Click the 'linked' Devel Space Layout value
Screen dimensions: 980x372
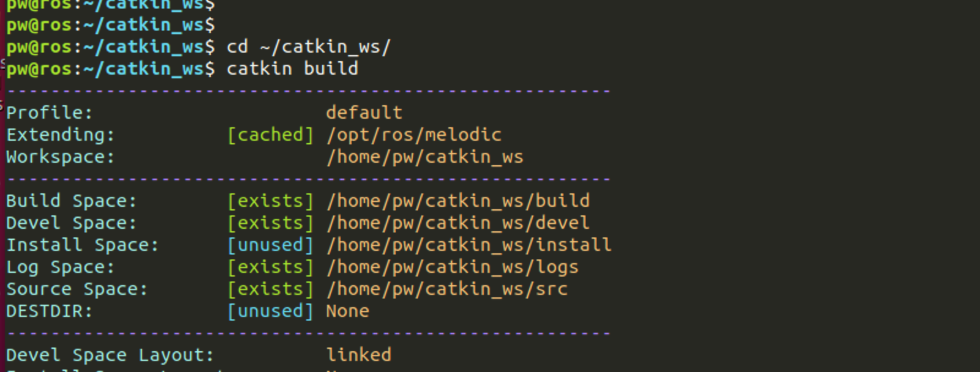tap(359, 355)
